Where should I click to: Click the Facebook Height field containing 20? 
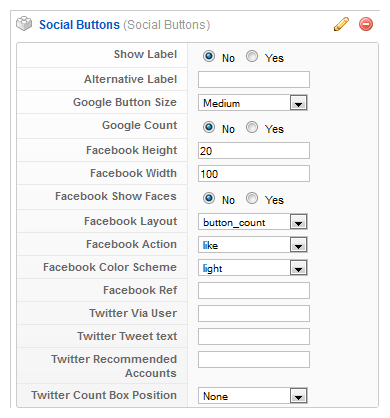[254, 151]
